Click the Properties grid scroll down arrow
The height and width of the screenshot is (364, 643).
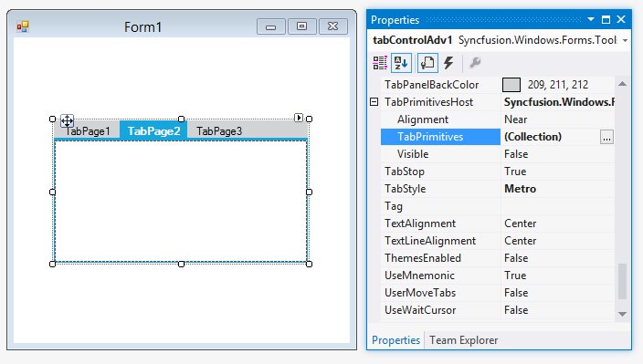click(622, 314)
